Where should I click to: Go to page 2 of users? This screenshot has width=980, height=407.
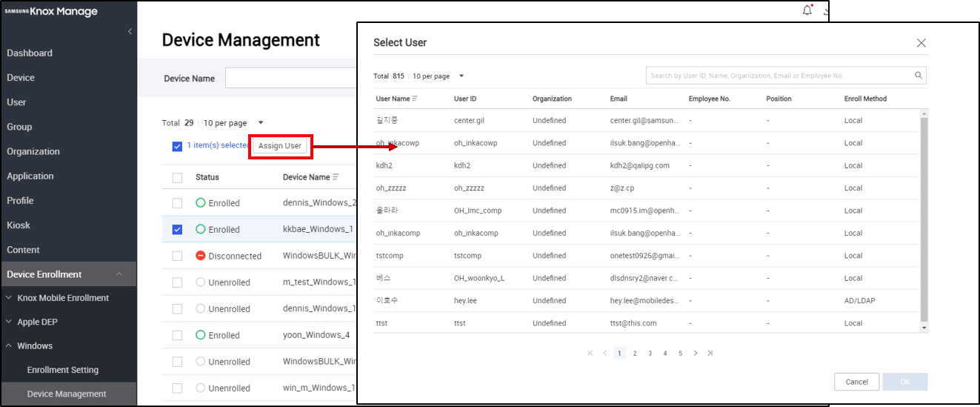pos(635,353)
